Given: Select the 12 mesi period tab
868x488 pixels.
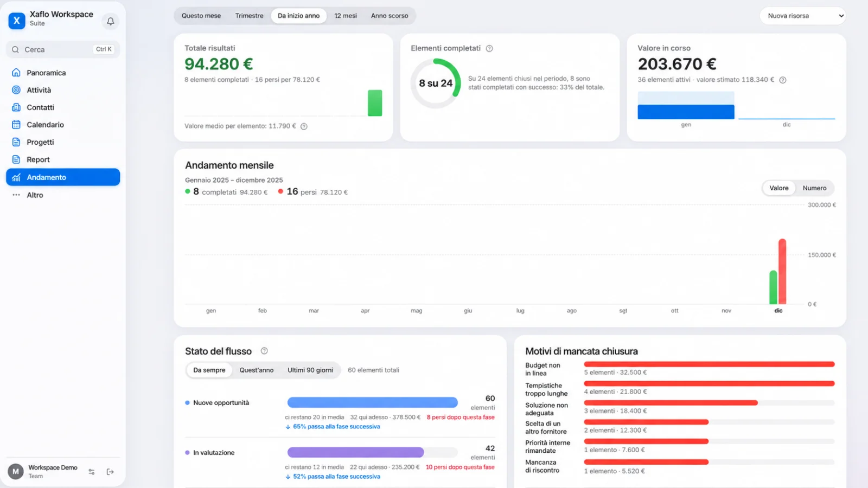Looking at the screenshot, I should coord(346,16).
